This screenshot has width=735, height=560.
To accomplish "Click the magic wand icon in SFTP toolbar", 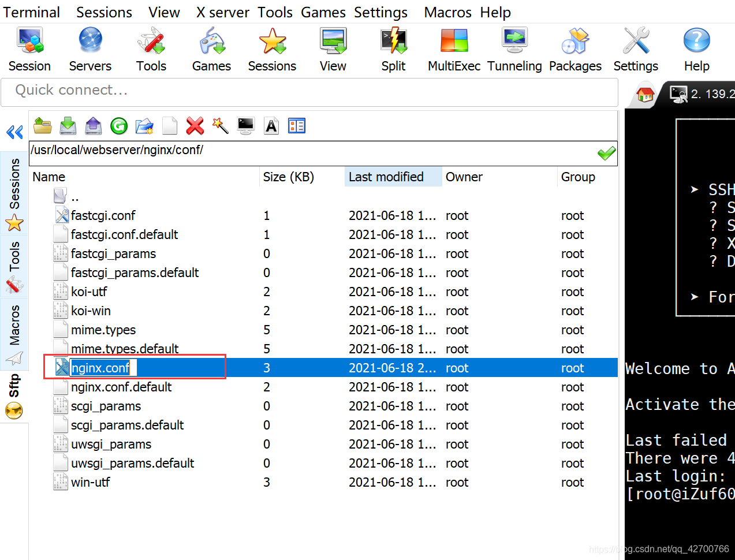I will 221,125.
